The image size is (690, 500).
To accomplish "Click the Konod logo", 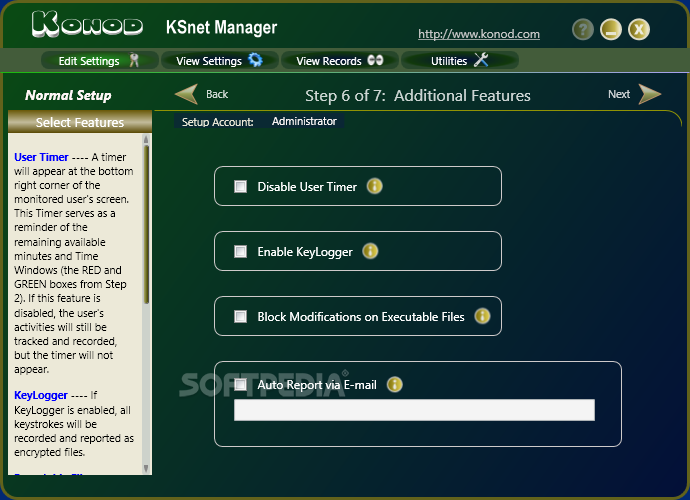I will point(87,25).
